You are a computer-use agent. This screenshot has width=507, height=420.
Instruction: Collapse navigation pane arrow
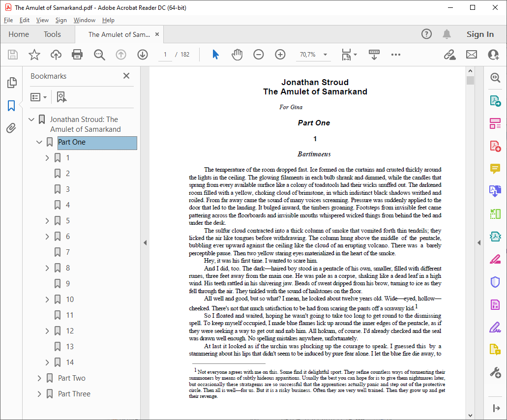click(x=145, y=243)
